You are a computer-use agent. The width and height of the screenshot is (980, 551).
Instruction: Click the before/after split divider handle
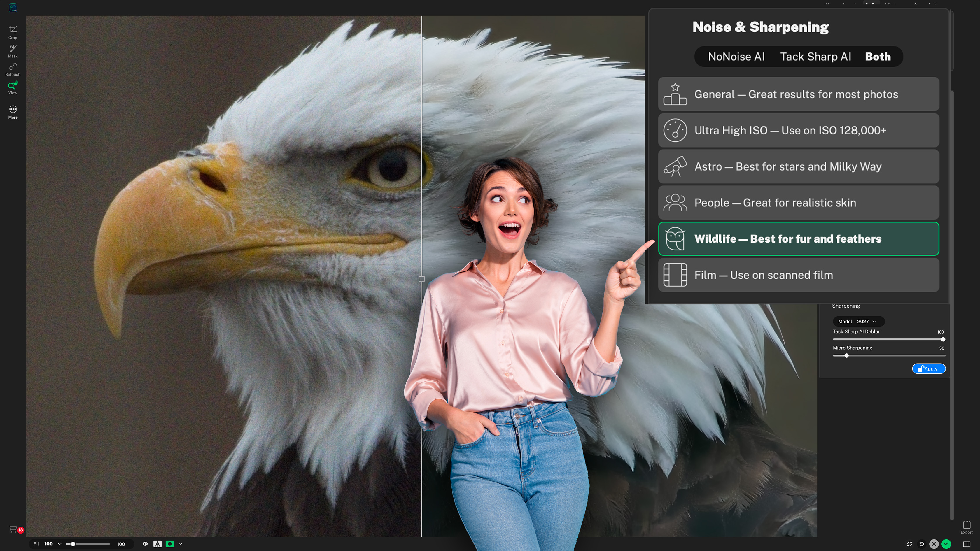(421, 279)
